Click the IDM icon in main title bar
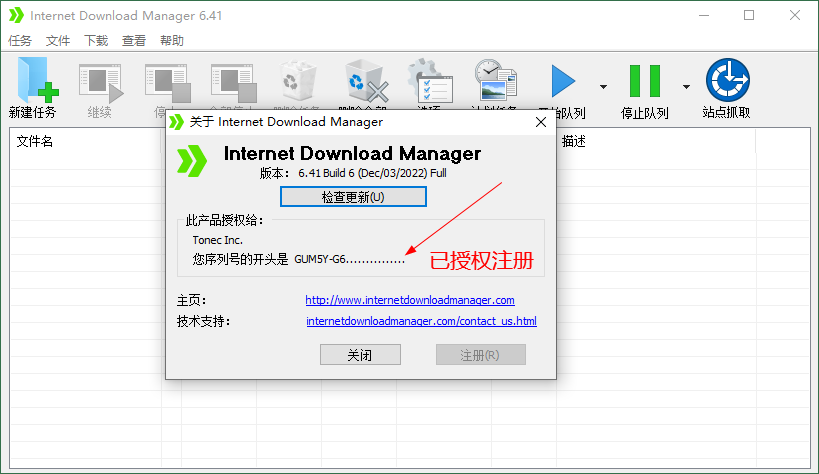The image size is (819, 474). click(x=16, y=15)
